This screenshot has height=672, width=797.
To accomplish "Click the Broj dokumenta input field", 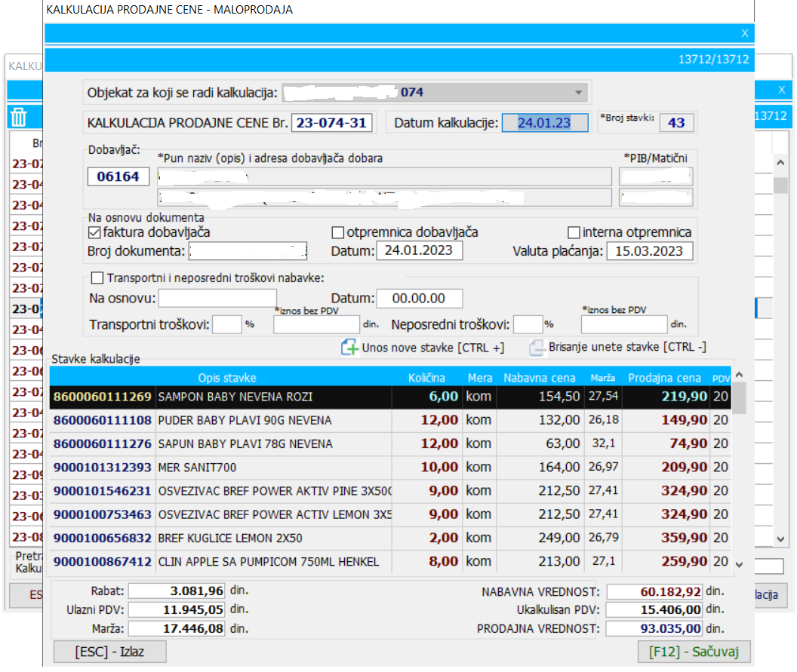I will tap(248, 251).
